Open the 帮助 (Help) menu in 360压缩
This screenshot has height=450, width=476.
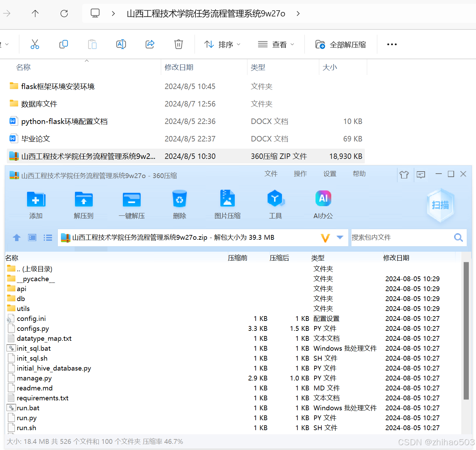coord(359,174)
